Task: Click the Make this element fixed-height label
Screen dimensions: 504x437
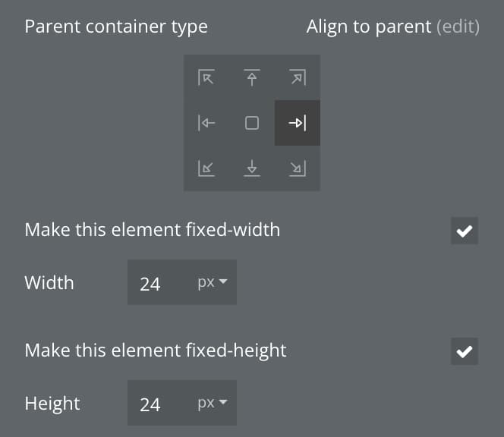Action: 156,351
